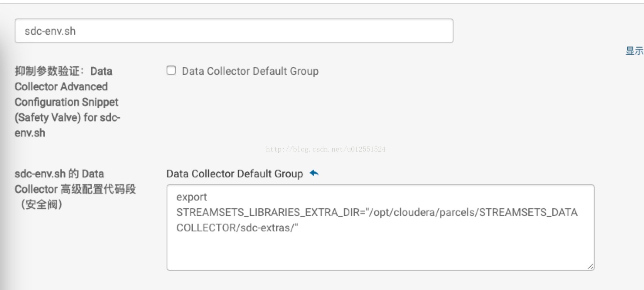The height and width of the screenshot is (290, 644).
Task: Click the blog.csdn.net watermark URL
Action: (325, 149)
